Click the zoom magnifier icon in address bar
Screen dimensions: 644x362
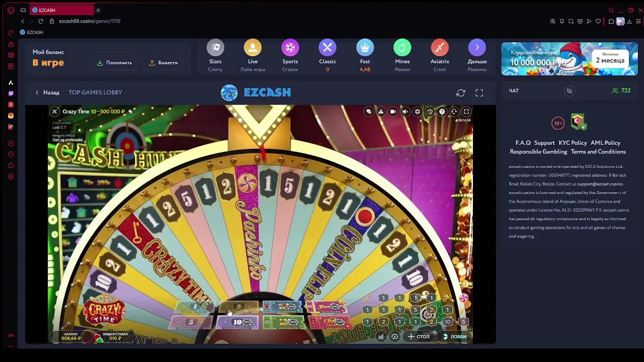click(553, 21)
